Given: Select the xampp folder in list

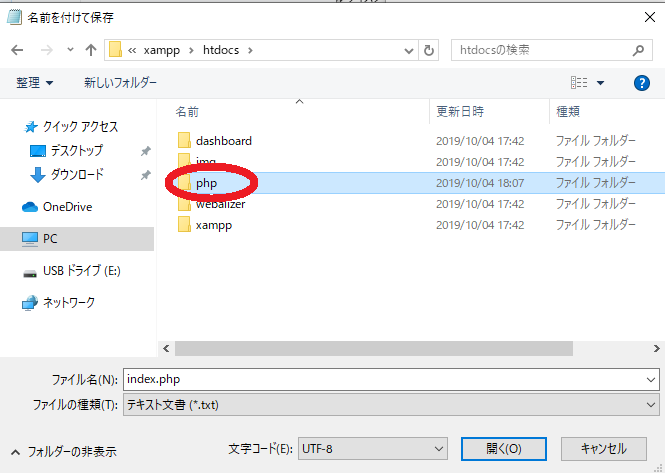Looking at the screenshot, I should pyautogui.click(x=214, y=225).
